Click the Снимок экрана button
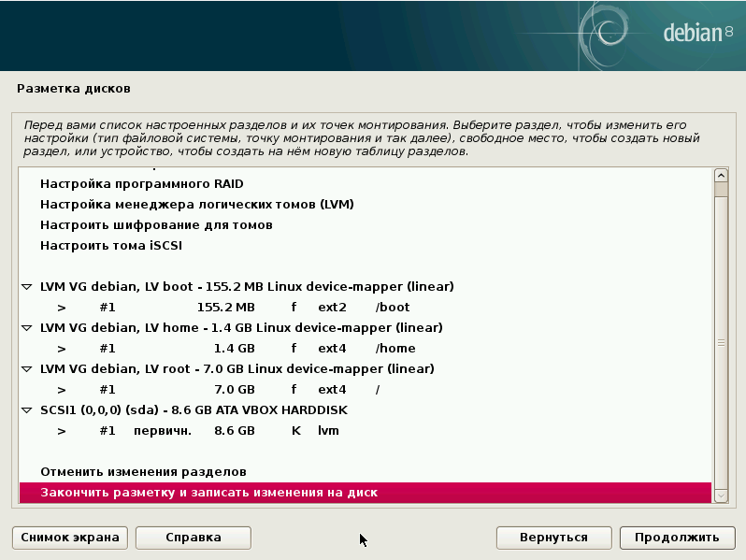The image size is (746, 560). 70,538
